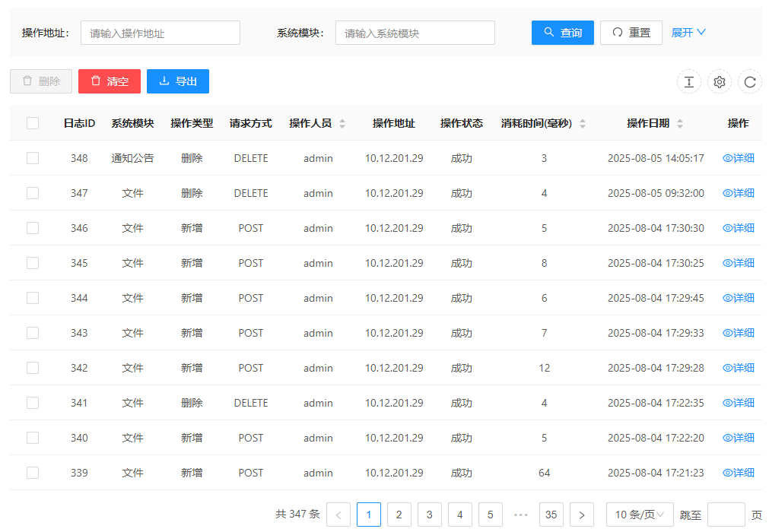The width and height of the screenshot is (769, 532).
Task: Go to next page arrow
Action: point(582,515)
